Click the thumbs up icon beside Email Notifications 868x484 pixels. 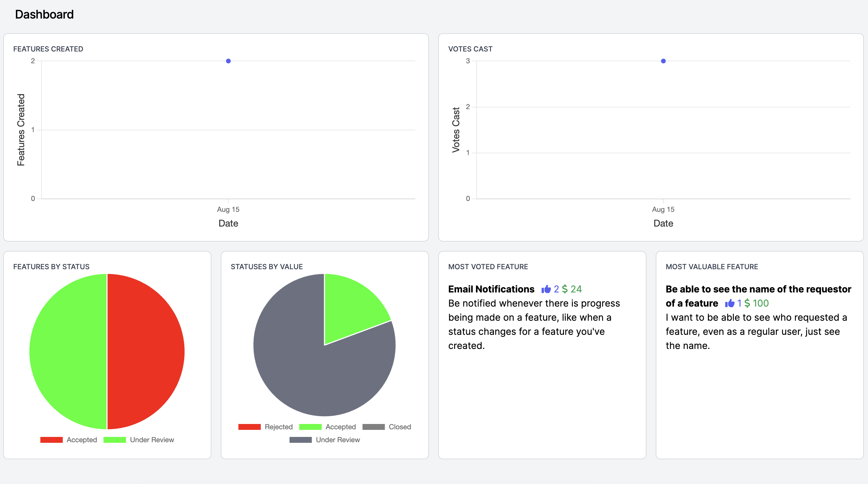(x=546, y=289)
